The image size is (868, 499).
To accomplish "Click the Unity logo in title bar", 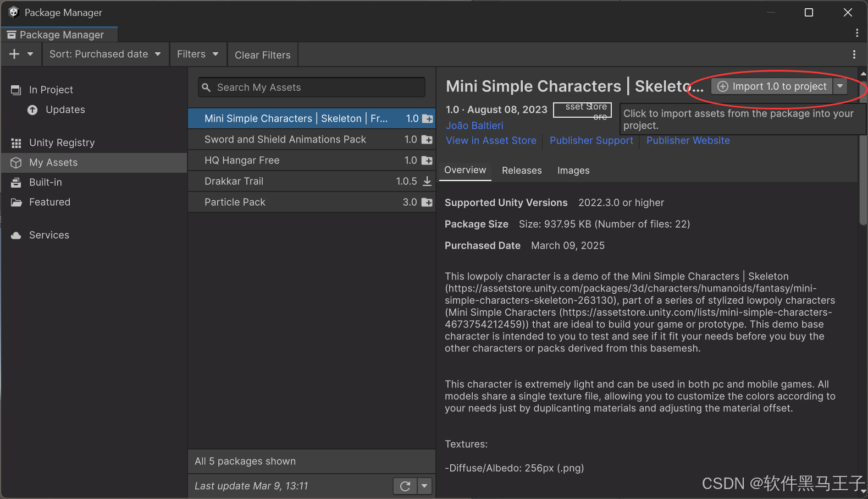I will click(14, 12).
